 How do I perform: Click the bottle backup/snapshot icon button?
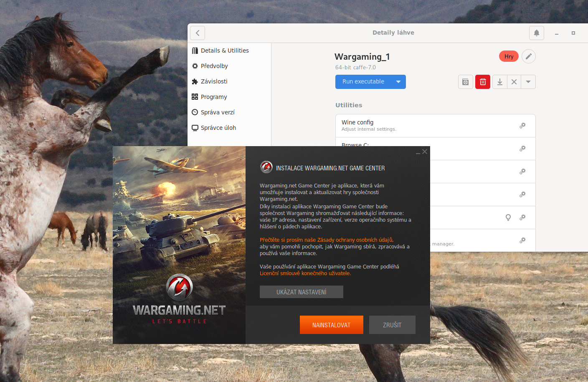coord(466,82)
